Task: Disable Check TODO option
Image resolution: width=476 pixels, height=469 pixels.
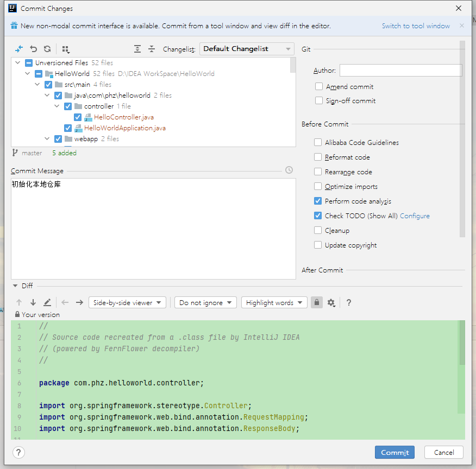Action: point(317,216)
